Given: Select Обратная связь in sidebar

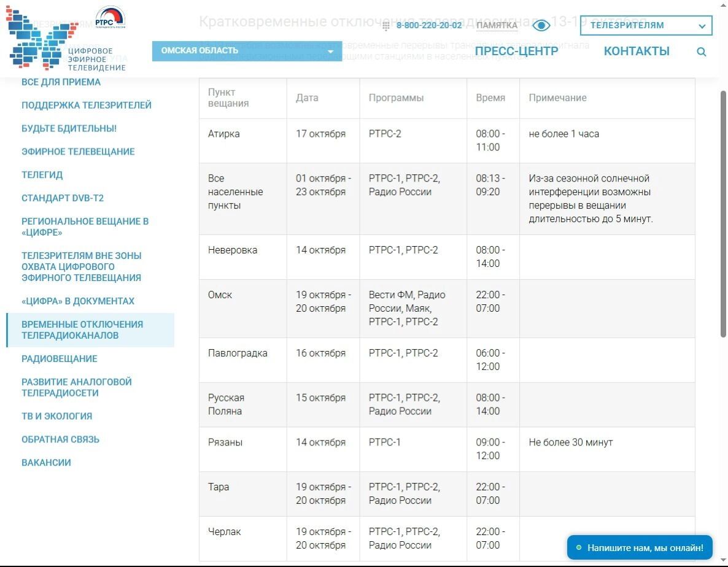Looking at the screenshot, I should [60, 440].
